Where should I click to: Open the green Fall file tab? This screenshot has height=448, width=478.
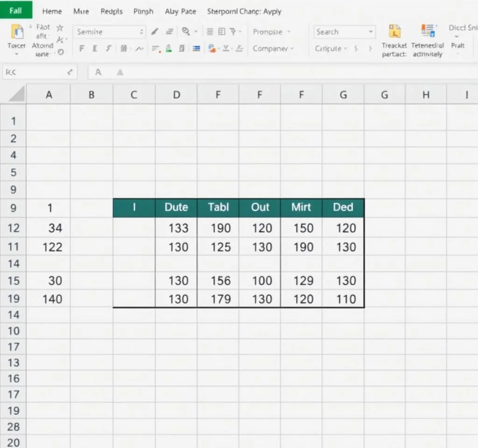[x=16, y=10]
